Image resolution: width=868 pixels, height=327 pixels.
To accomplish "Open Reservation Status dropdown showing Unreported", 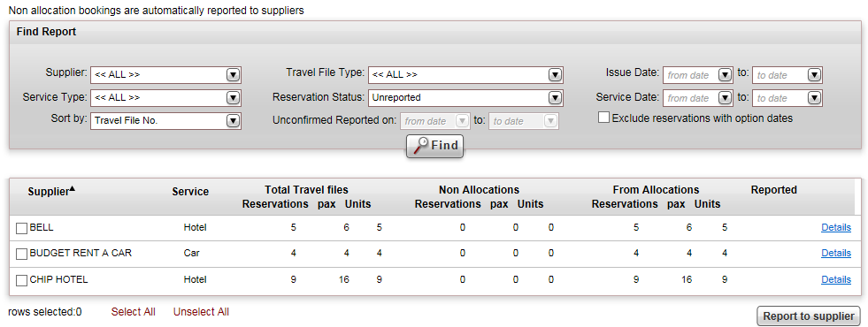I will [465, 98].
